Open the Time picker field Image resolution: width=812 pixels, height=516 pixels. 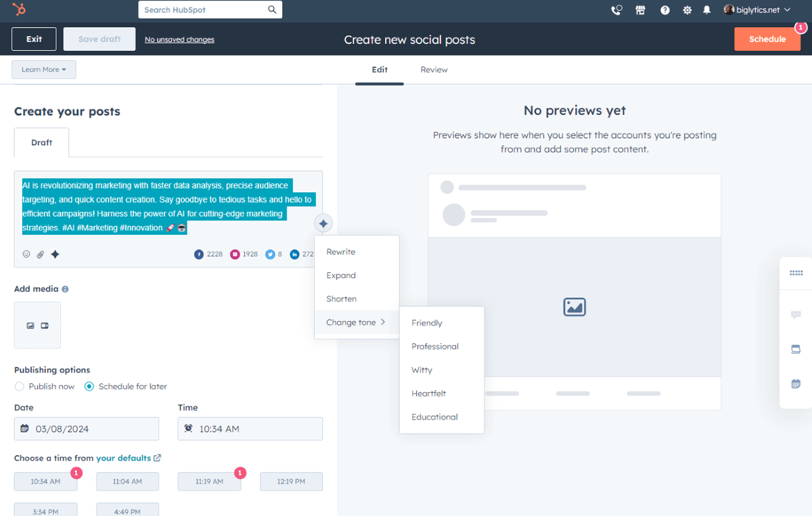click(250, 429)
